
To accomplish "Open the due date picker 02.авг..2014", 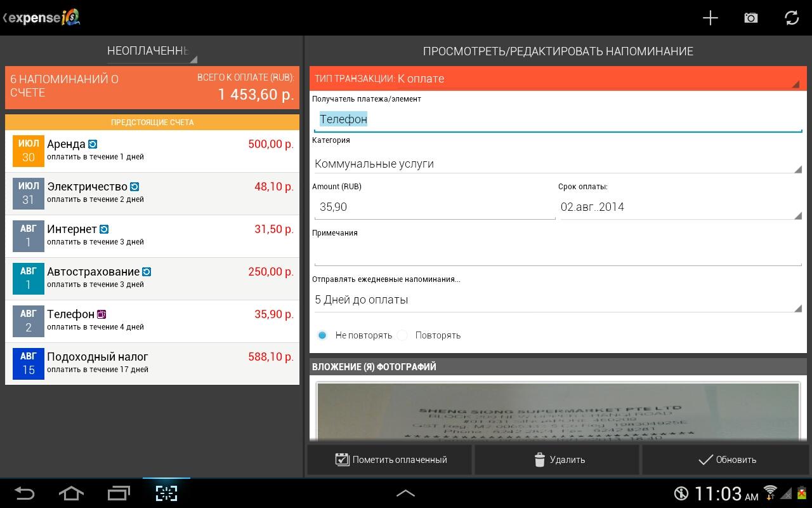I will tap(680, 207).
